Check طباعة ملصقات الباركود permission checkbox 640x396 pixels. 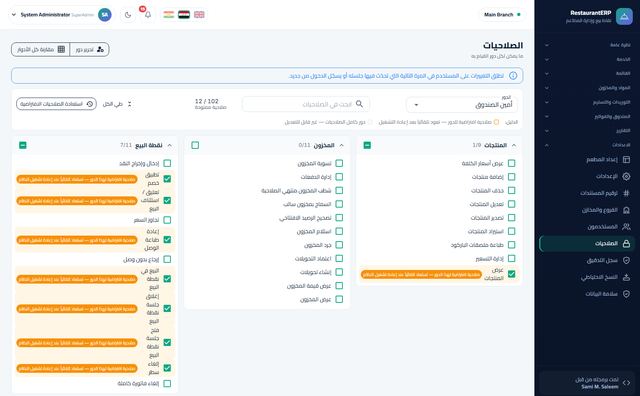511,245
